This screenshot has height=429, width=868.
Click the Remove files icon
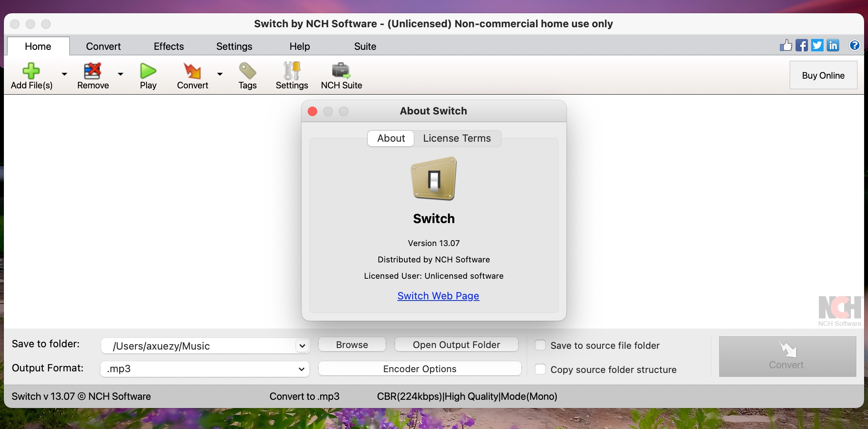pos(93,71)
